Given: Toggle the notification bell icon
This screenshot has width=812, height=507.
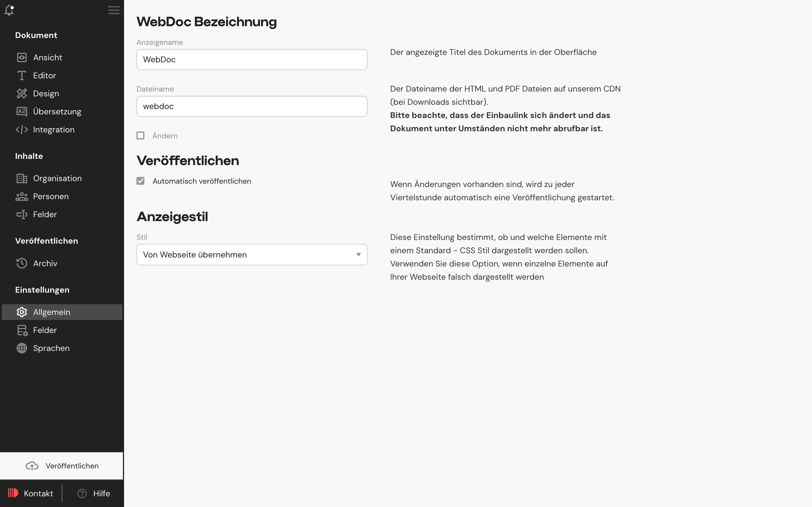Looking at the screenshot, I should (x=9, y=10).
